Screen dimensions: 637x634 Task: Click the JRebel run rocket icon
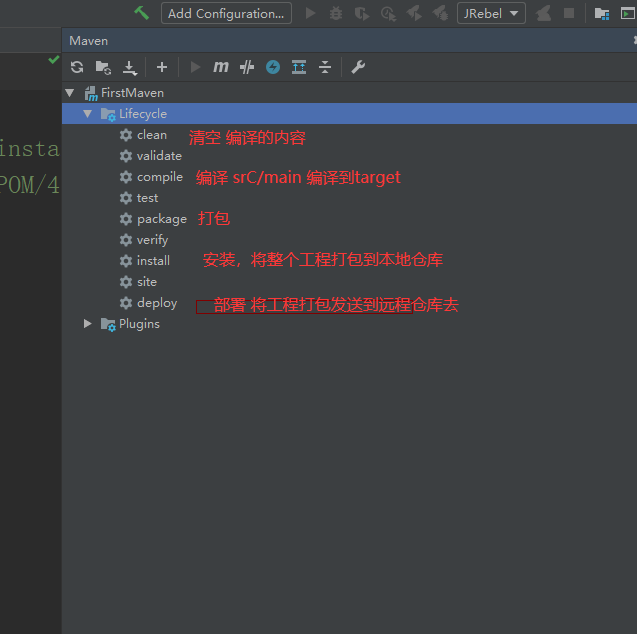[414, 13]
